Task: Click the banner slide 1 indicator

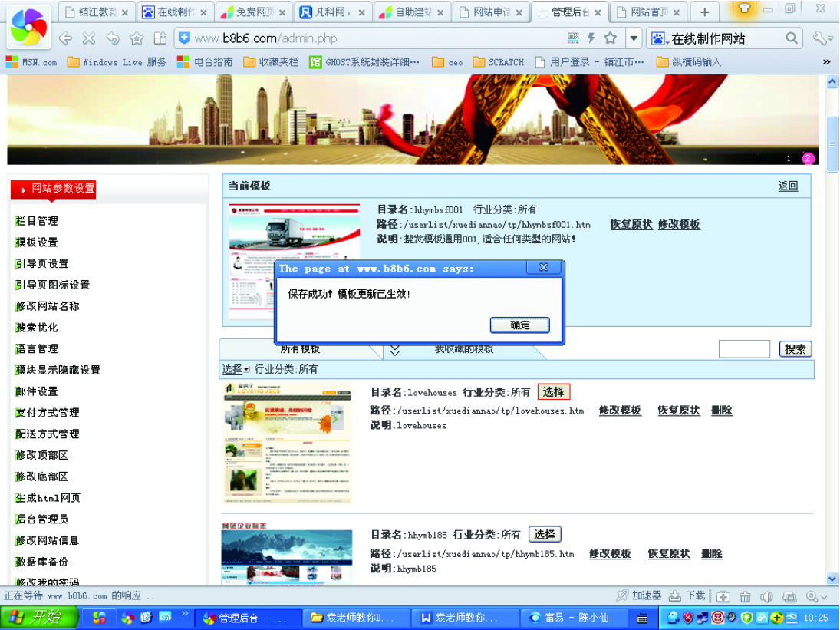Action: [789, 158]
